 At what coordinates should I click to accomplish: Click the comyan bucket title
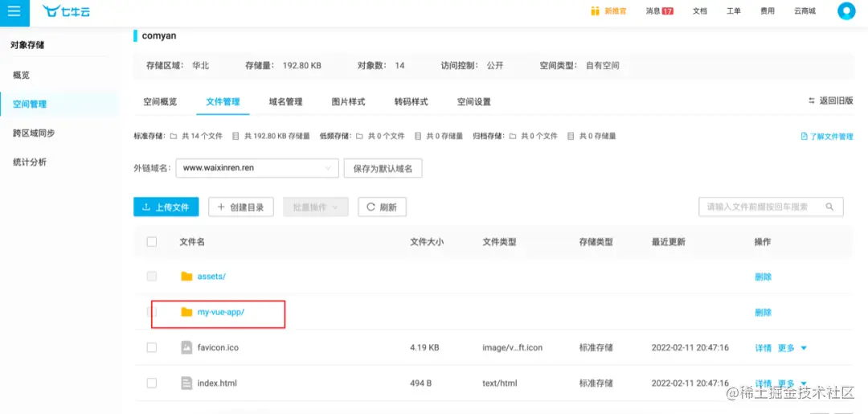pos(159,36)
